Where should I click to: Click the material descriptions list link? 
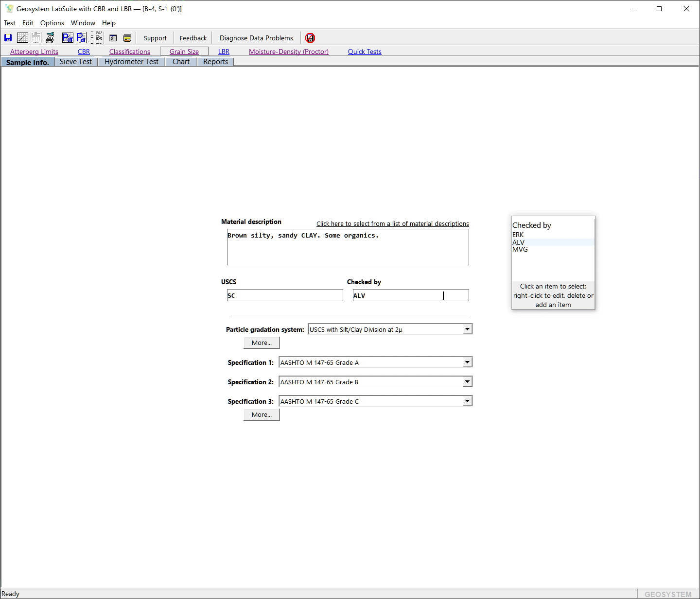point(392,223)
